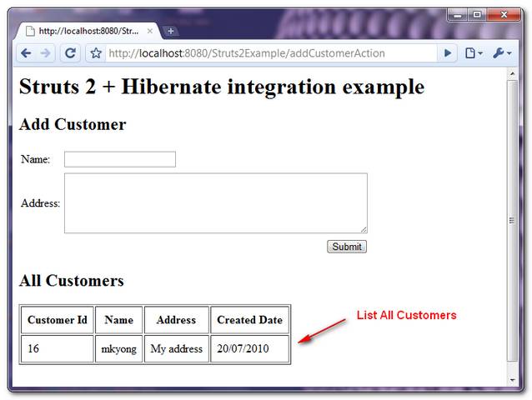The image size is (532, 400).
Task: Focus the Address text area
Action: tap(216, 203)
